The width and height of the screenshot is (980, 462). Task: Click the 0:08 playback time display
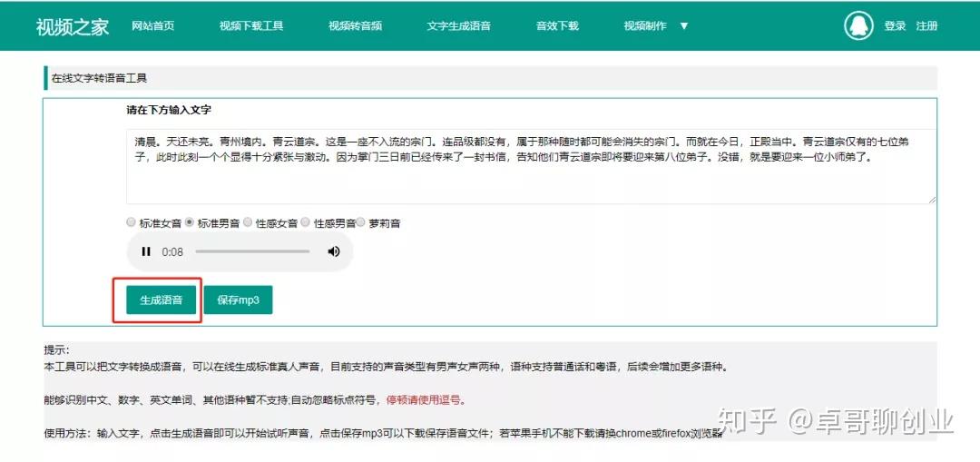[172, 252]
